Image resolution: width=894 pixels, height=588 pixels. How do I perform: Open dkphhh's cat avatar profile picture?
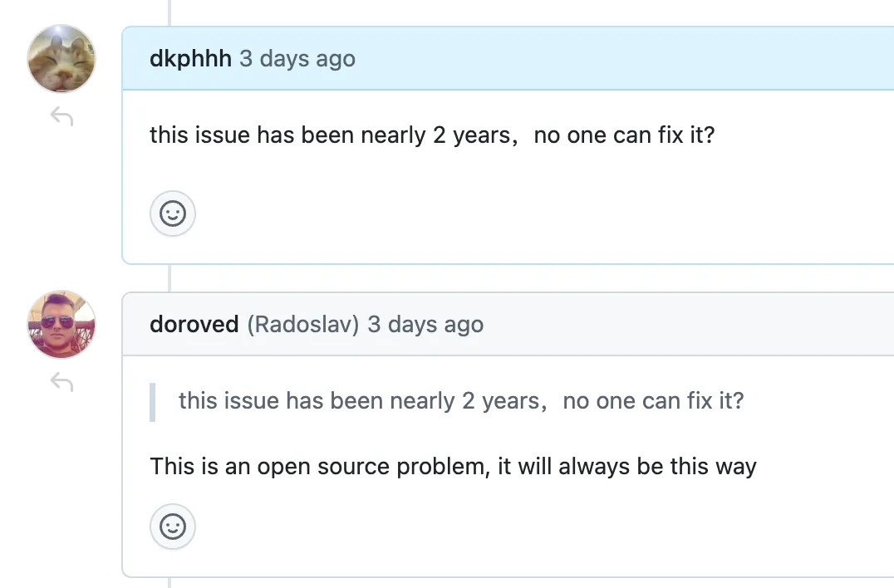tap(61, 58)
